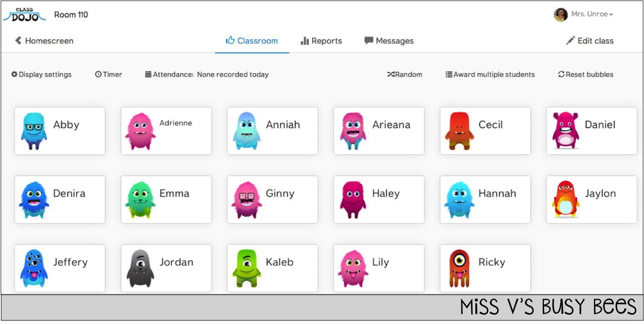644x324 pixels.
Task: Open the Messages tab
Action: coord(394,41)
